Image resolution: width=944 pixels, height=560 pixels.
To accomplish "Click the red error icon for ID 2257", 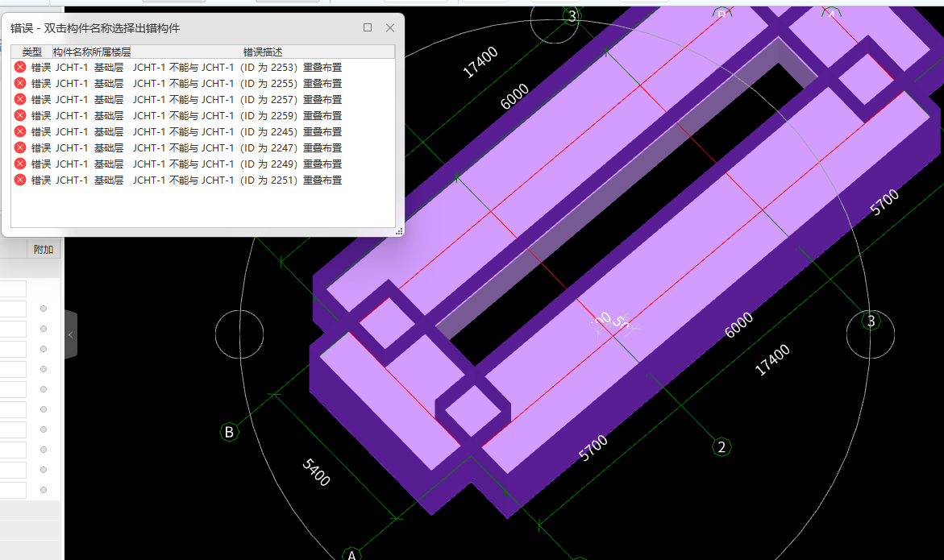I will pyautogui.click(x=20, y=99).
